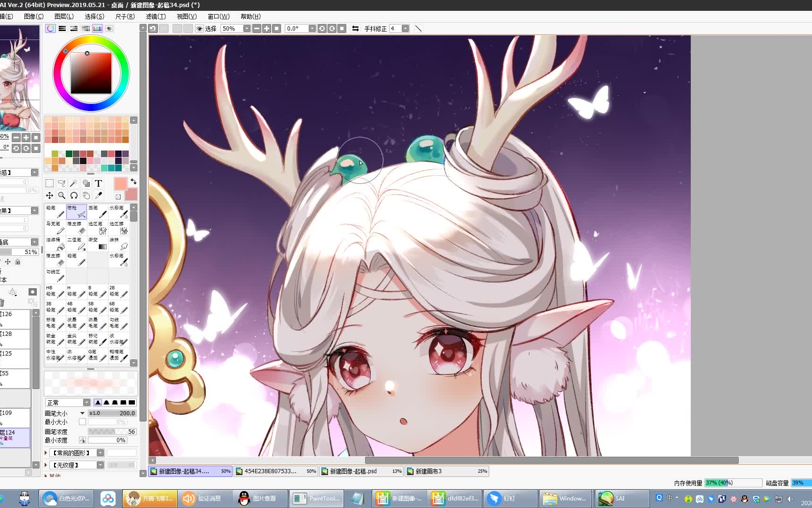Screen dimensions: 812x508
Task: Open the 选择(S) menu
Action: click(94, 16)
